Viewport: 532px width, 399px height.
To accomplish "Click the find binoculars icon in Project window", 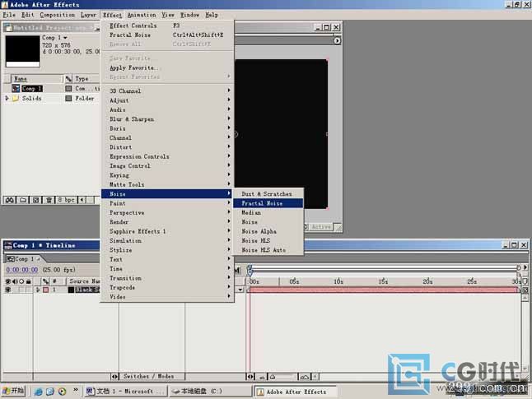I will 10,200.
